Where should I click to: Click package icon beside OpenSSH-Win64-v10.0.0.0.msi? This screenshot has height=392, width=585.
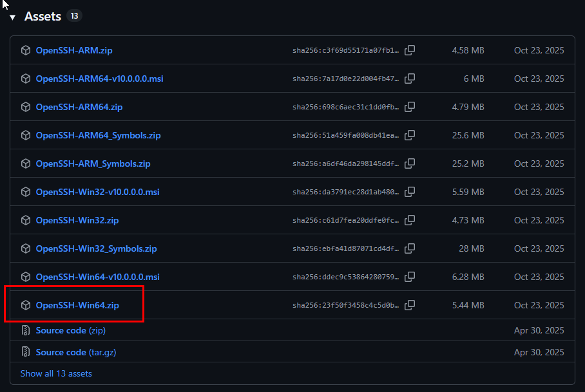(26, 277)
